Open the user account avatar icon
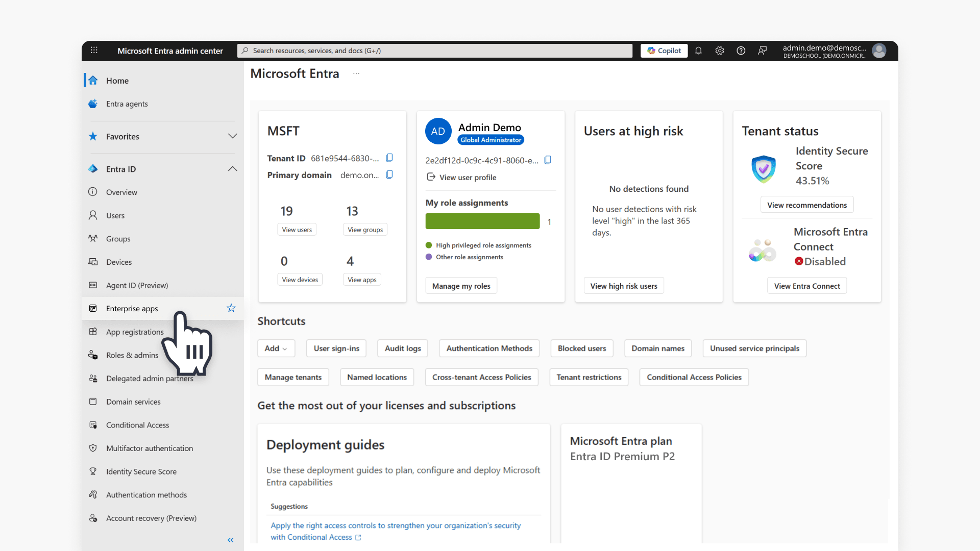Viewport: 980px width, 551px height. point(879,51)
